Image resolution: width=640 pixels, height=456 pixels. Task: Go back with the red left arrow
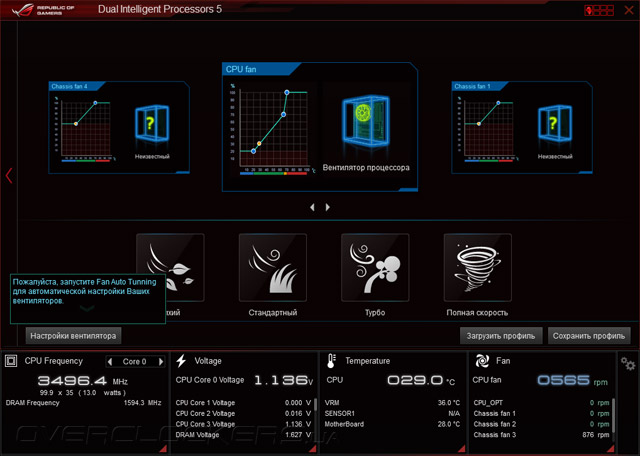tap(9, 176)
